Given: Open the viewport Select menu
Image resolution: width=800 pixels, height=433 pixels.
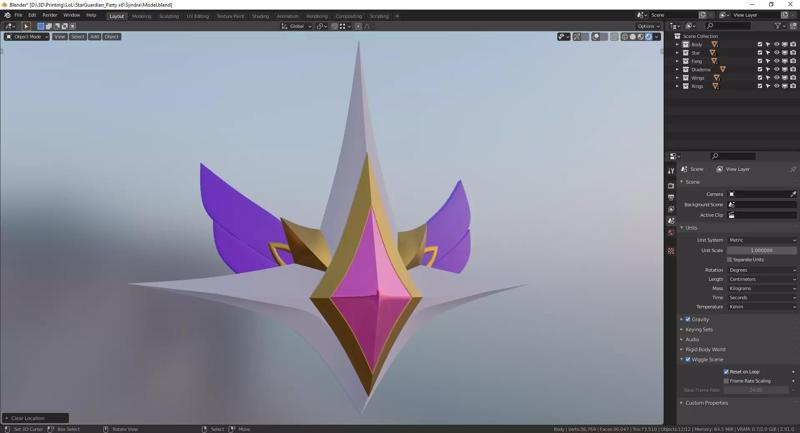Looking at the screenshot, I should click(78, 37).
